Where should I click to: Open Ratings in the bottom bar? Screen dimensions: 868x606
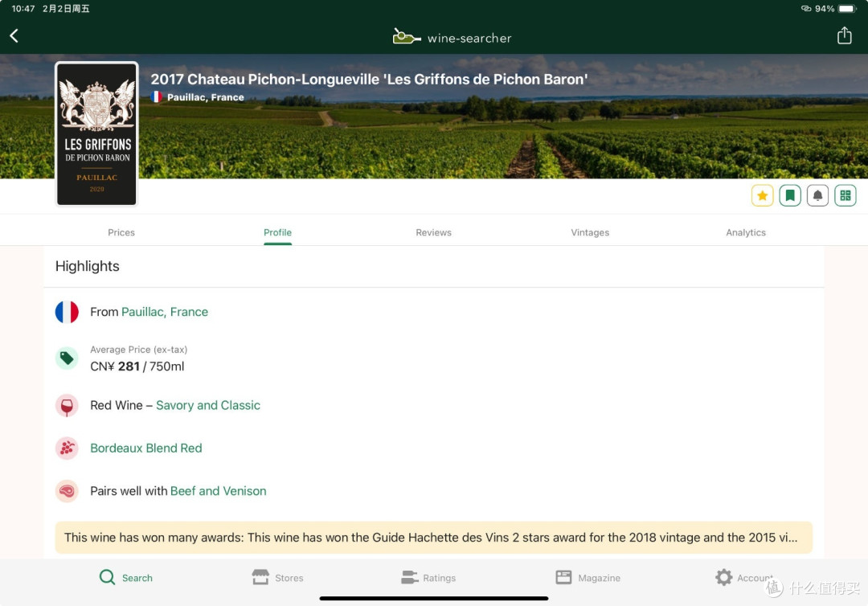click(x=428, y=578)
